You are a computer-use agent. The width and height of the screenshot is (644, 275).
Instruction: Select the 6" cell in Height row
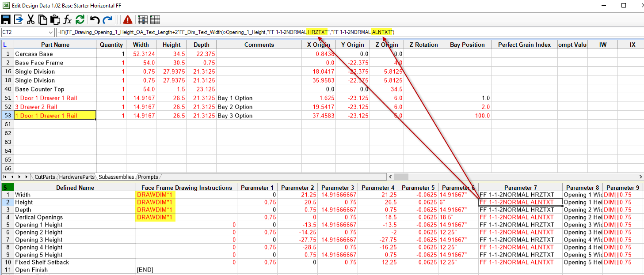pos(458,202)
